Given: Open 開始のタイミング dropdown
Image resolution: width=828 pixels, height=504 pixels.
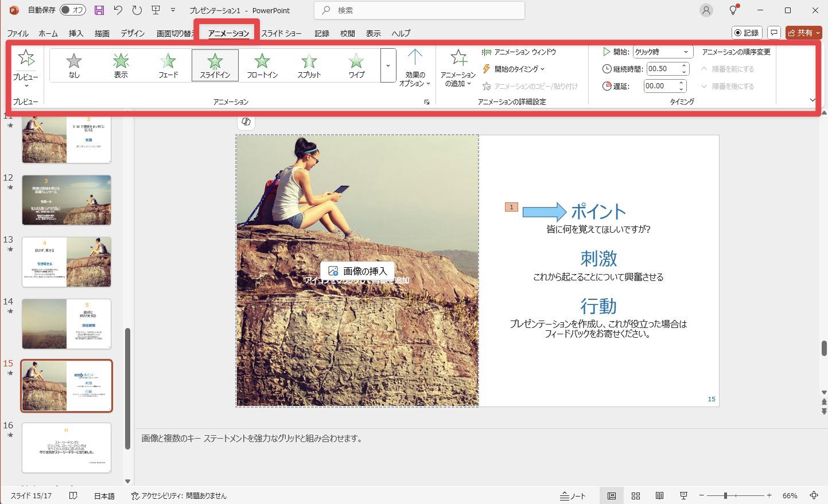Looking at the screenshot, I should tap(513, 69).
